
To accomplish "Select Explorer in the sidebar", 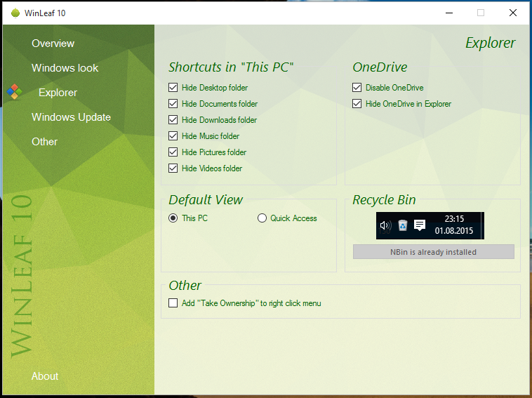I will [x=58, y=92].
